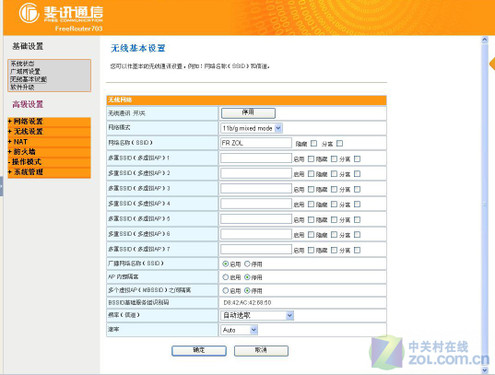495x375 pixels.
Task: Tick the enable checkbox for multiple SSID 4
Action: tap(311, 204)
